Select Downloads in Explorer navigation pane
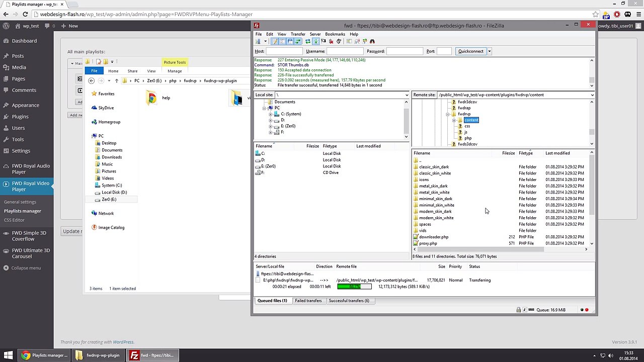 tap(112, 157)
